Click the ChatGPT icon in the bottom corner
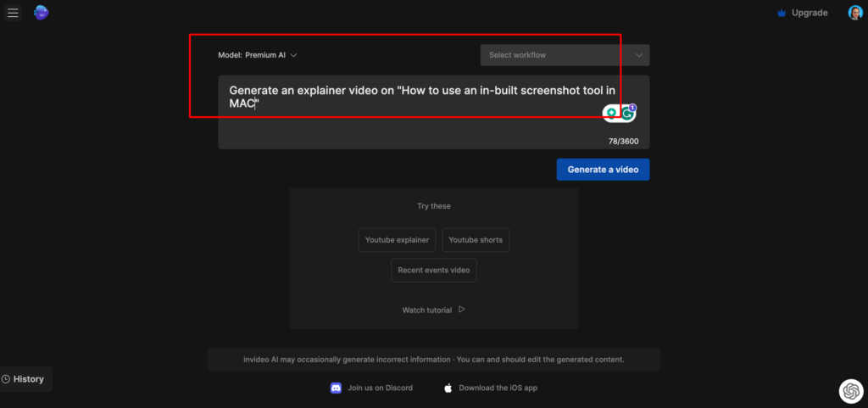Screen dimensions: 868x408 850,390
